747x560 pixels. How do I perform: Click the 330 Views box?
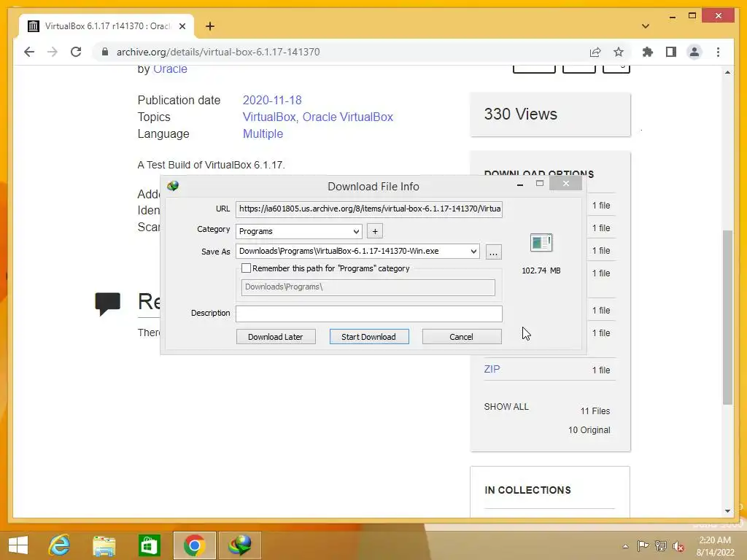[550, 114]
